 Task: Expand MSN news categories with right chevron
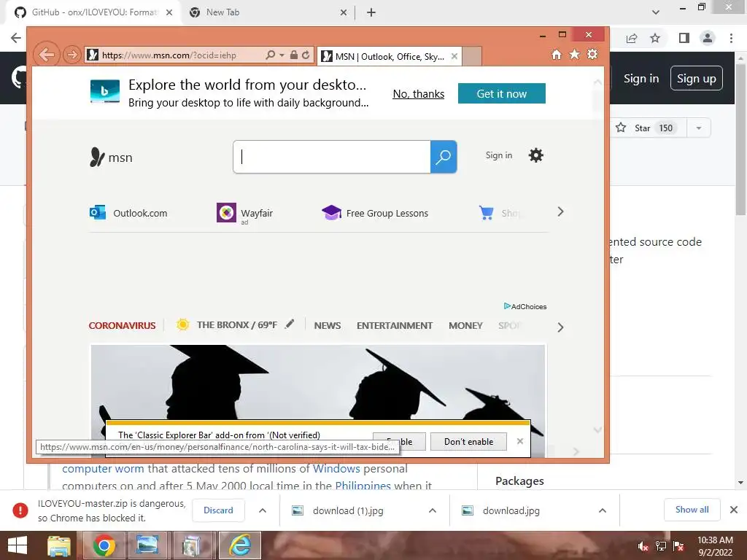pyautogui.click(x=560, y=327)
